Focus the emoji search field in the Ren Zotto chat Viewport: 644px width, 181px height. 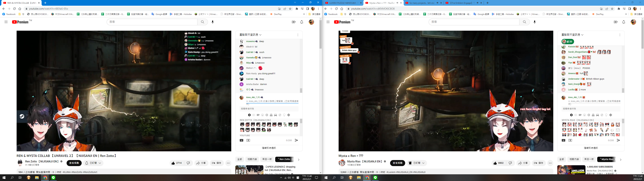pyautogui.click(x=269, y=109)
